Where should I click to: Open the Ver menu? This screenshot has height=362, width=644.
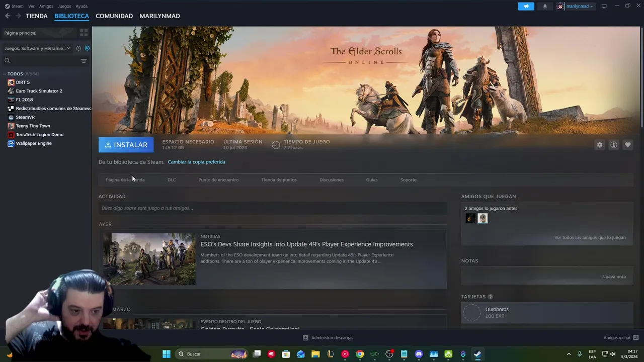(x=31, y=6)
